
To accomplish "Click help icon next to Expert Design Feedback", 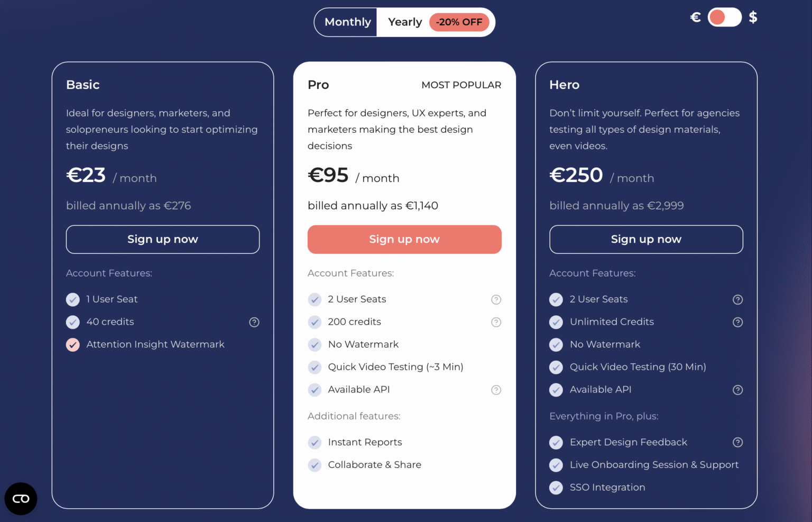I will [738, 442].
